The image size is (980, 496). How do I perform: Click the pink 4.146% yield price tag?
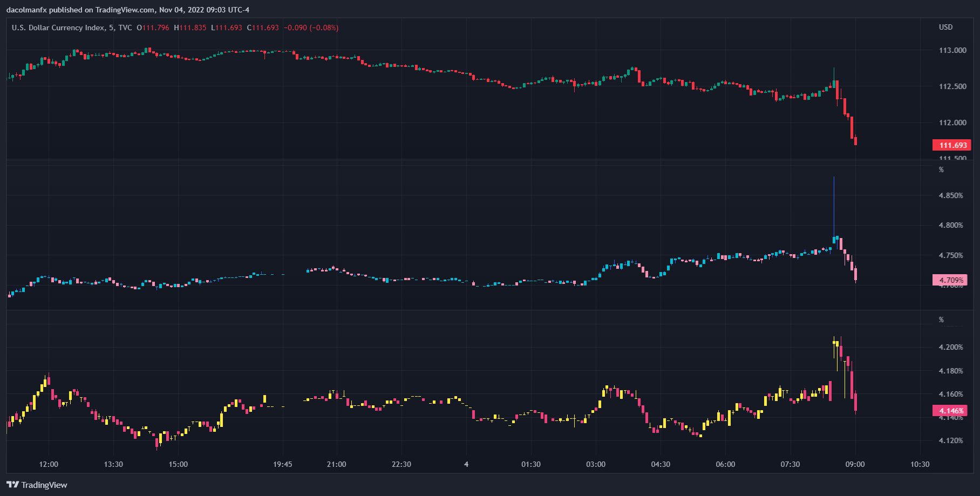click(x=950, y=411)
